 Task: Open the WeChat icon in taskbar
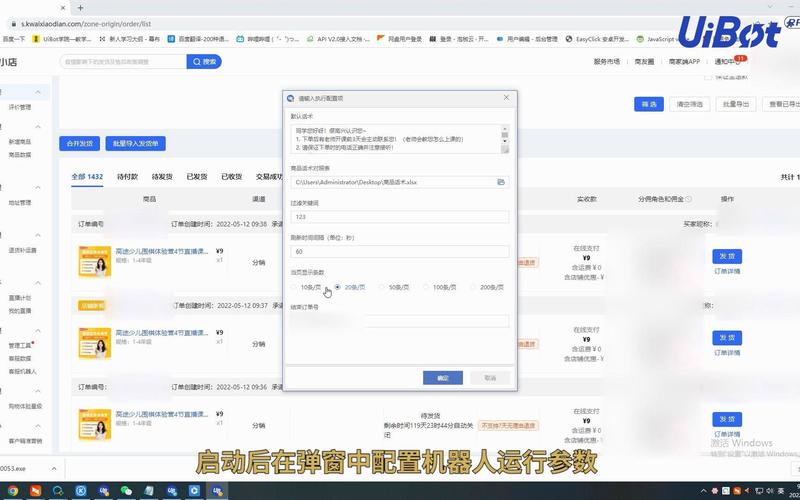click(126, 491)
